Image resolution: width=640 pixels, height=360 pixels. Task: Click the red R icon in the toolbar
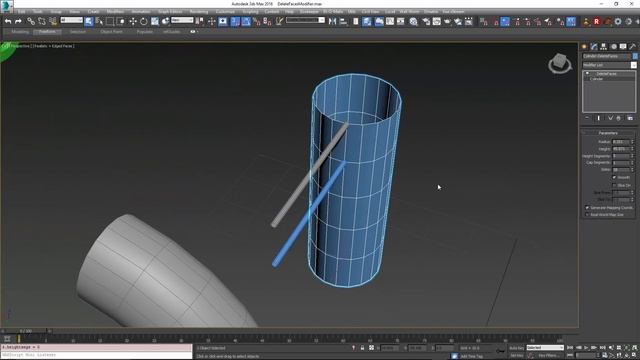coord(597,21)
